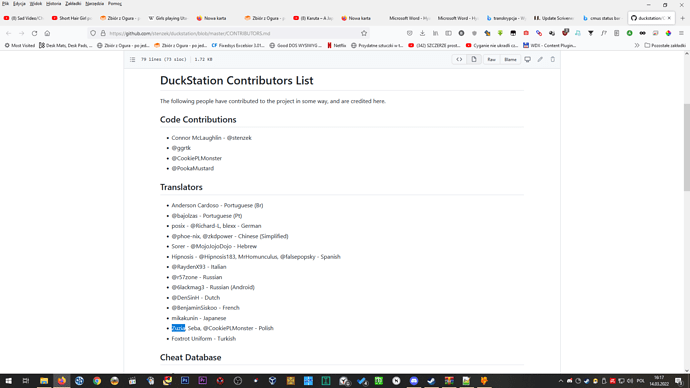The height and width of the screenshot is (388, 690).
Task: Go to the browser Home page
Action: [47, 33]
